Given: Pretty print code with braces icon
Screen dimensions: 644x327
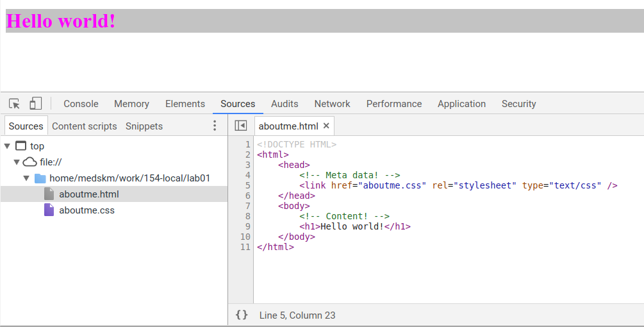Looking at the screenshot, I should tap(242, 315).
